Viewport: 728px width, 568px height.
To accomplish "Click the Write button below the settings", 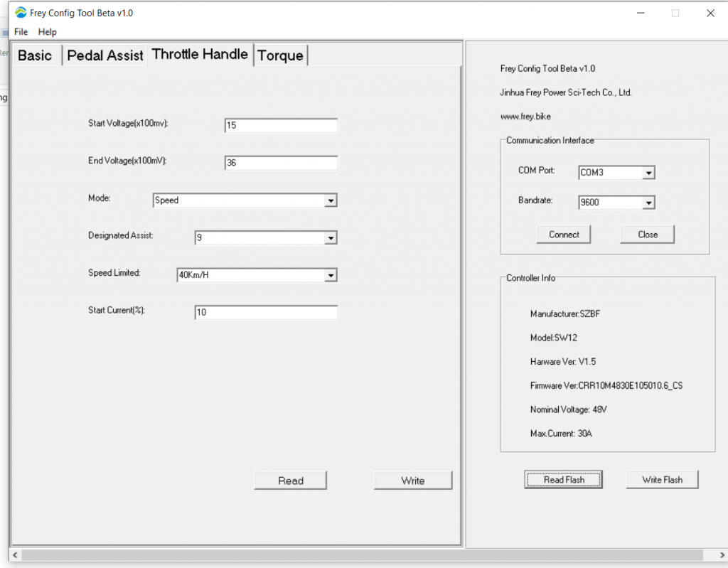I will tap(412, 480).
